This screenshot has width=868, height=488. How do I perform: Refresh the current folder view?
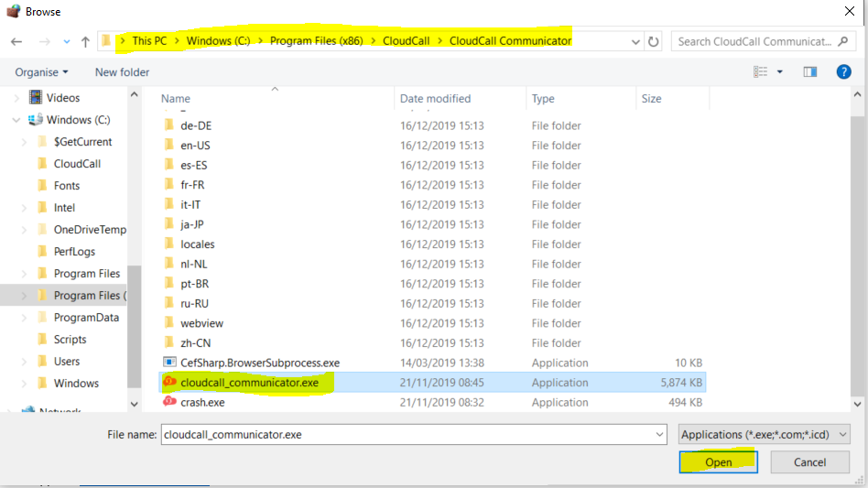pos(654,41)
